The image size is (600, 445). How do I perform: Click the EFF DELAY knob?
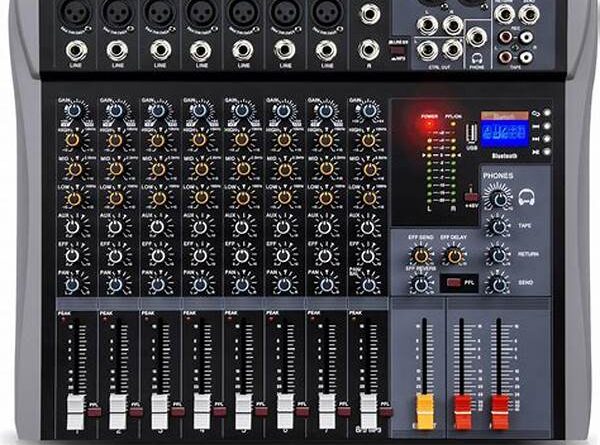[455, 253]
